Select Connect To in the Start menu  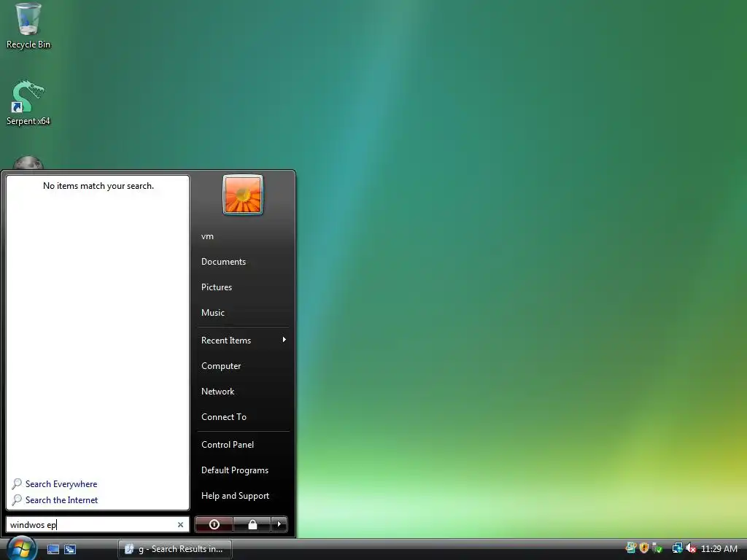pos(223,417)
